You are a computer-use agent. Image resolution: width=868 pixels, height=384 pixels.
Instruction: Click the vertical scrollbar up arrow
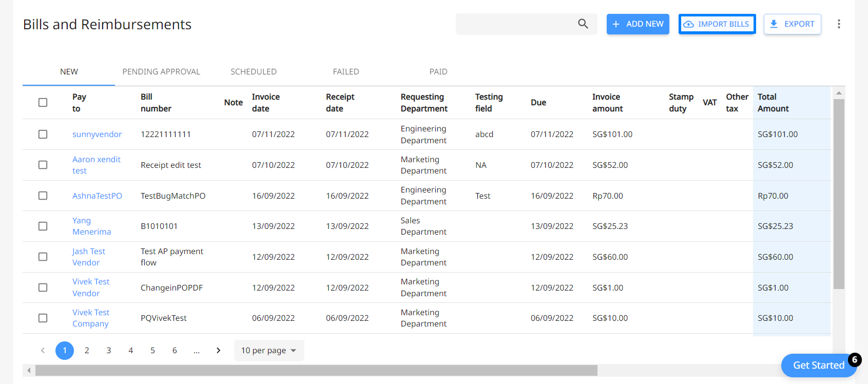pyautogui.click(x=839, y=93)
